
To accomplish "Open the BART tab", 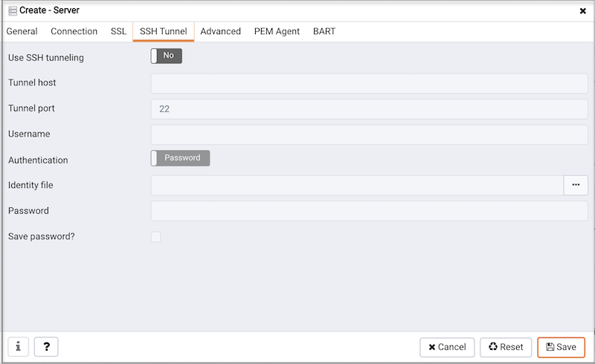I will (x=324, y=31).
